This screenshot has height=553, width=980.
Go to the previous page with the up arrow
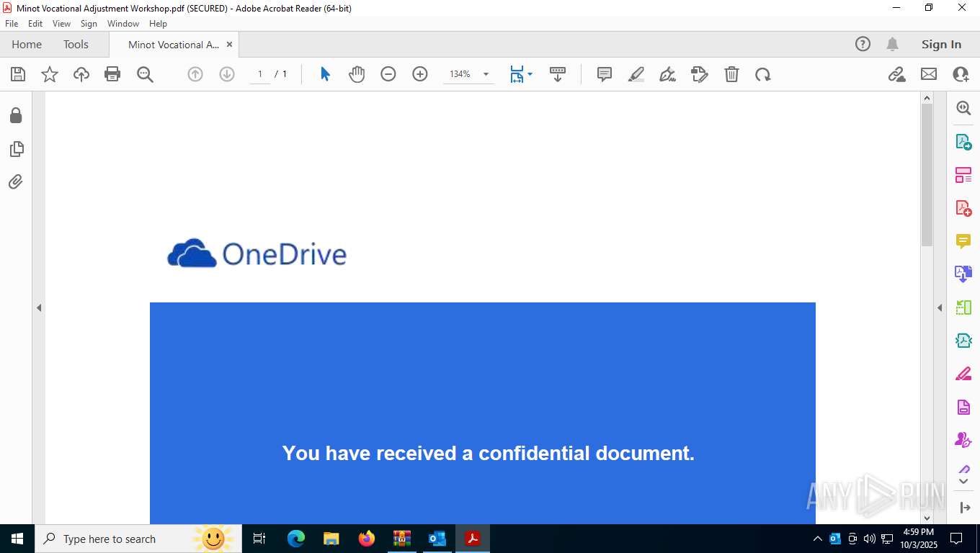[x=195, y=74]
